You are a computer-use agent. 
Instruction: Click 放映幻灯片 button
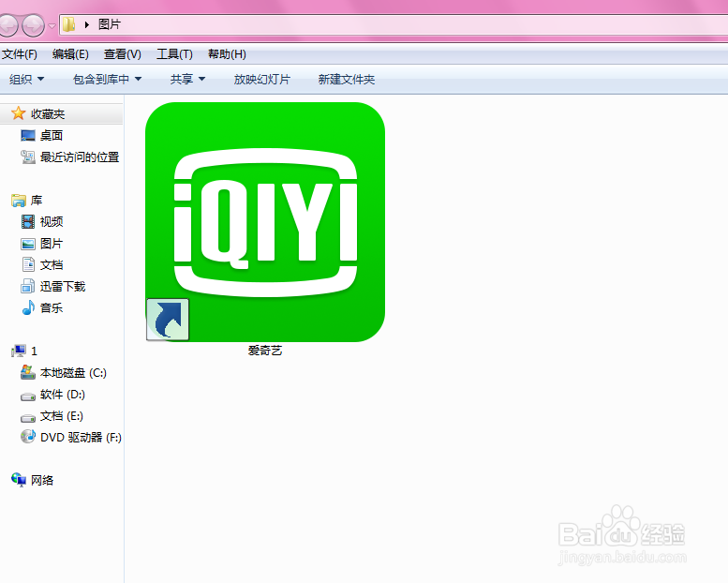pyautogui.click(x=261, y=80)
